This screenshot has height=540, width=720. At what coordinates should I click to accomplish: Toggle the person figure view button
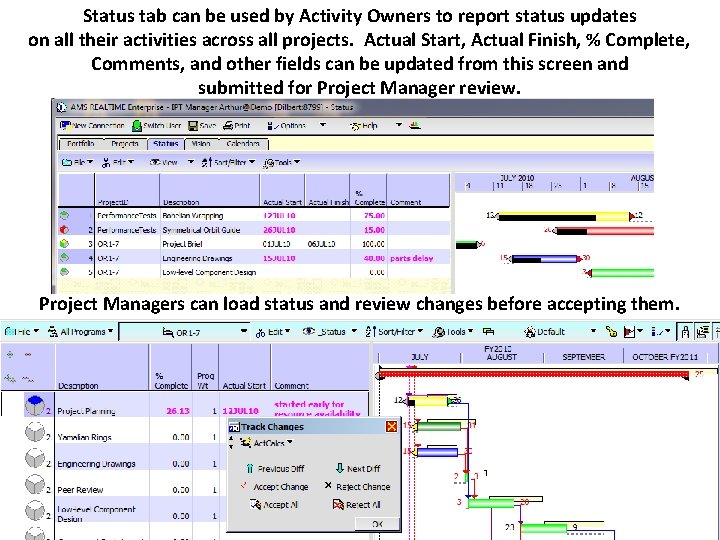coord(685,332)
